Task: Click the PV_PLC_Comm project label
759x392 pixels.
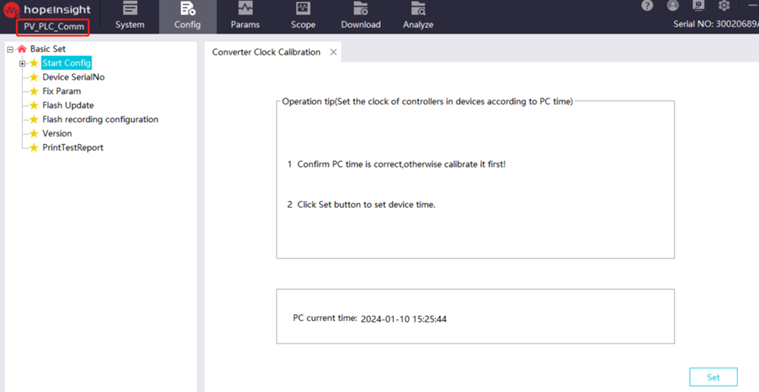Action: [x=53, y=27]
